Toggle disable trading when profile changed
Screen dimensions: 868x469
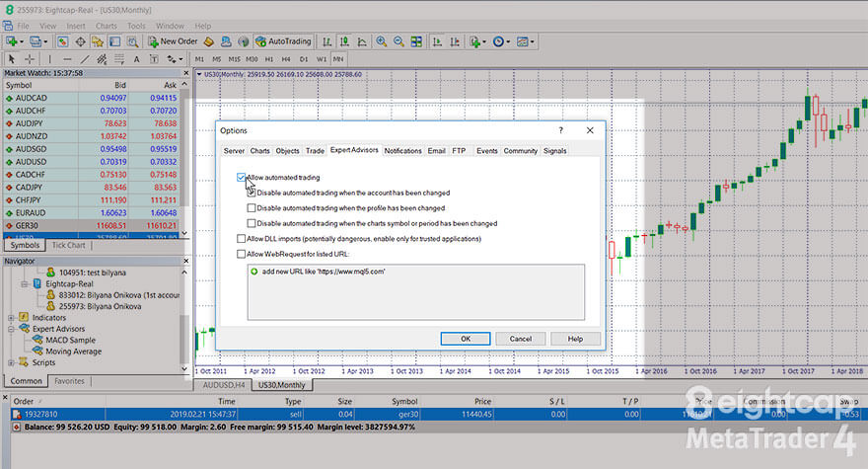coord(252,208)
